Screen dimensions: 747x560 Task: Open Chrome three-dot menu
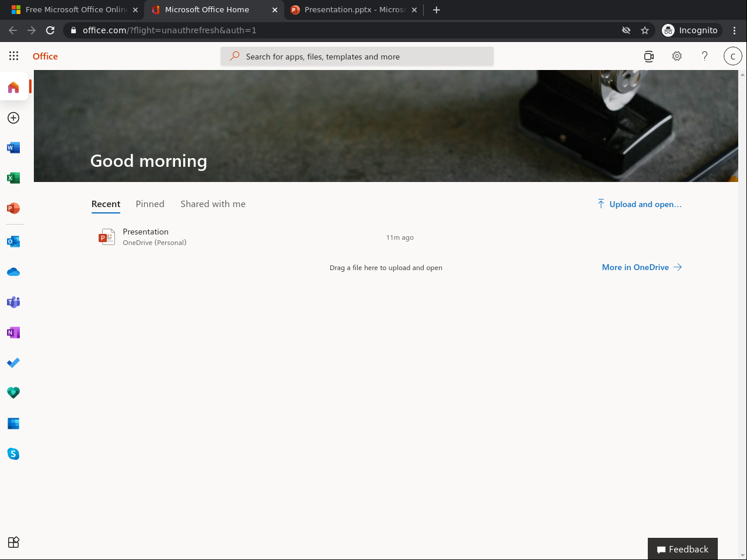[x=735, y=30]
